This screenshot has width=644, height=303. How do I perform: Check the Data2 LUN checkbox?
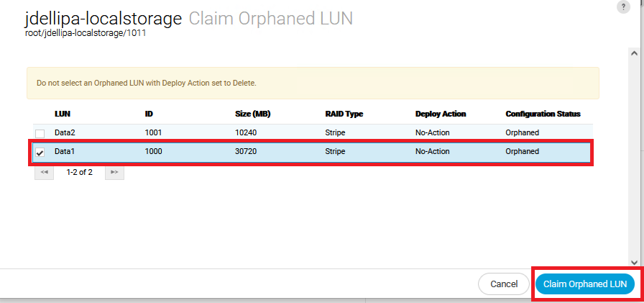coord(40,133)
